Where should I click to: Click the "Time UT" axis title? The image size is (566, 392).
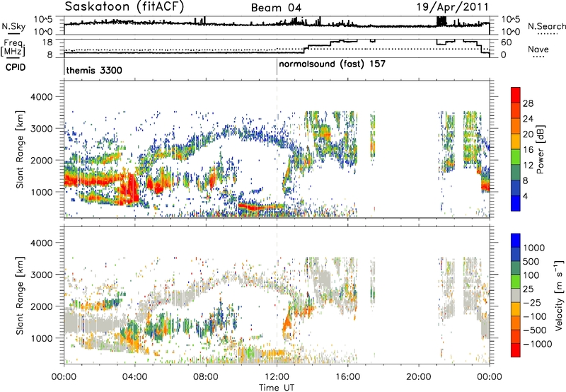(x=277, y=387)
